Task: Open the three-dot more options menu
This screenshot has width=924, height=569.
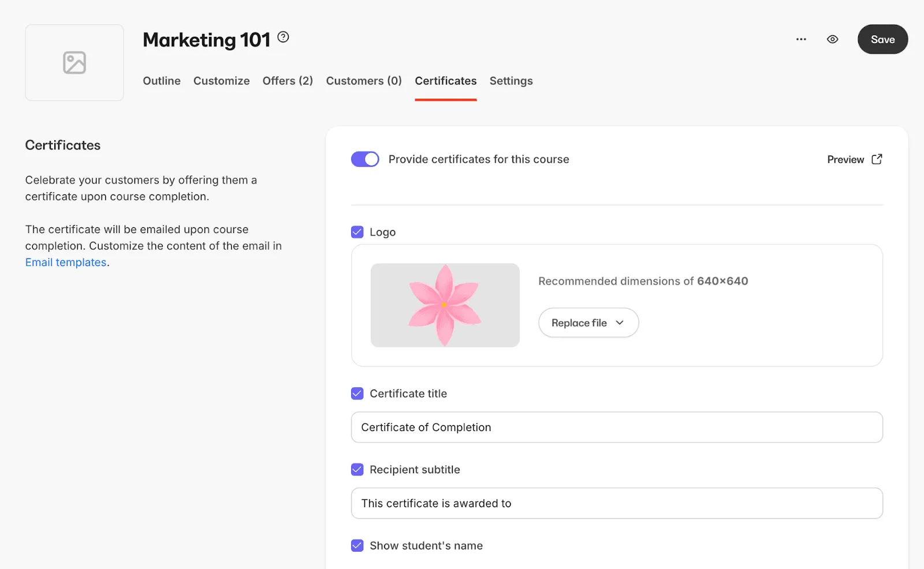Action: [x=801, y=39]
